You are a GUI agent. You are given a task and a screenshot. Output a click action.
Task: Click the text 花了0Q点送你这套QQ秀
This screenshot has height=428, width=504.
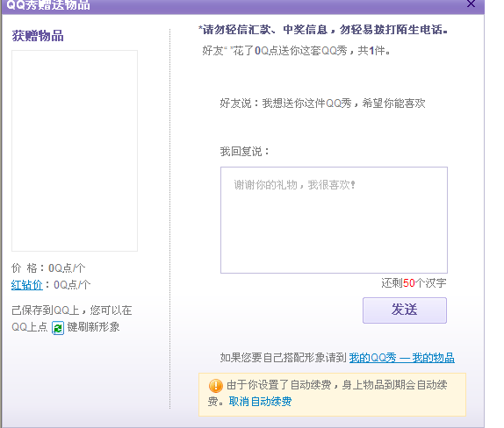coord(291,51)
